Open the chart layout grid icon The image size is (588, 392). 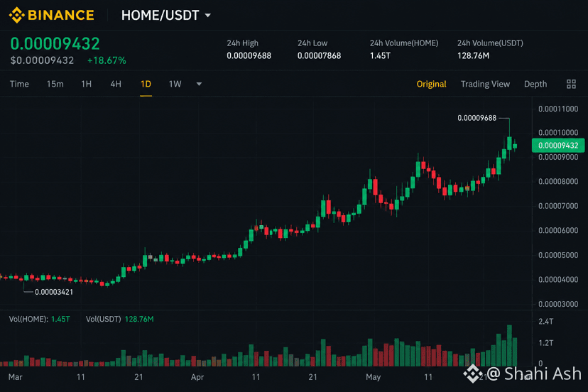[x=571, y=84]
